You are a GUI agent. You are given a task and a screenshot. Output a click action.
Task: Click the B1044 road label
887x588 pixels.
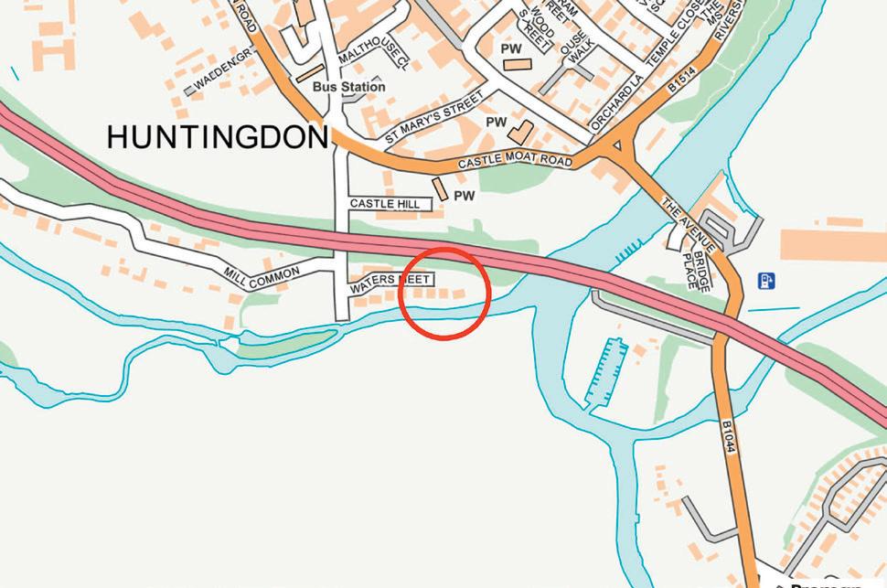pos(729,436)
